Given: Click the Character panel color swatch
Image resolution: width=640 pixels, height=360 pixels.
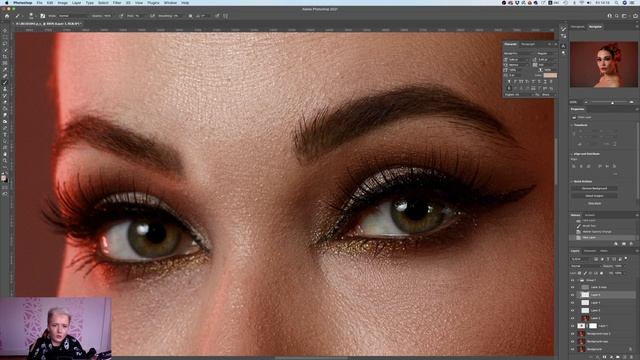Looking at the screenshot, I should 550,75.
